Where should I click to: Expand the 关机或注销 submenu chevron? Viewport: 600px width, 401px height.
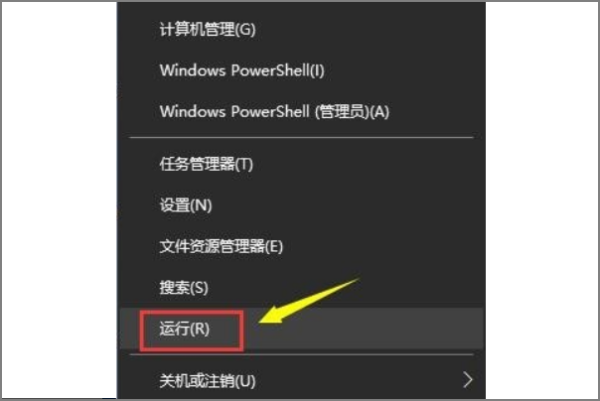pyautogui.click(x=468, y=380)
